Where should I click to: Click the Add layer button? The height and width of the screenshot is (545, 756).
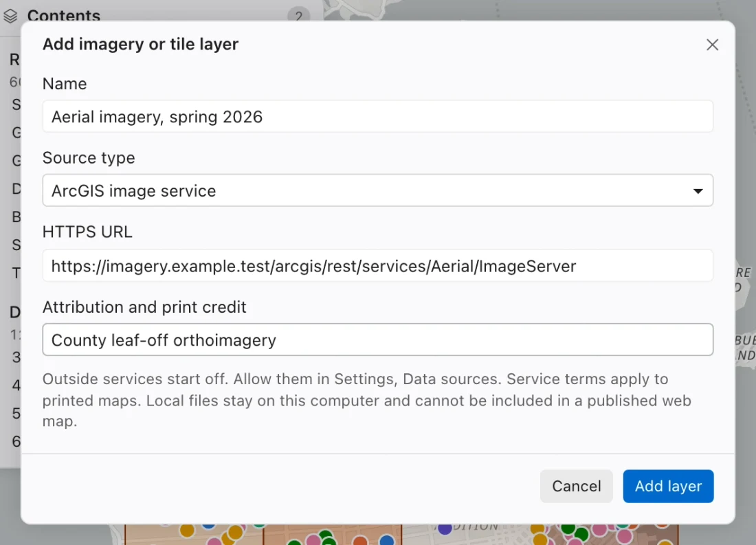[x=668, y=486]
